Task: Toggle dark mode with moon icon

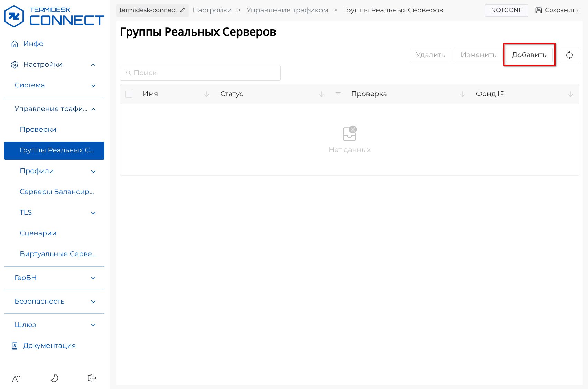Action: coord(54,378)
